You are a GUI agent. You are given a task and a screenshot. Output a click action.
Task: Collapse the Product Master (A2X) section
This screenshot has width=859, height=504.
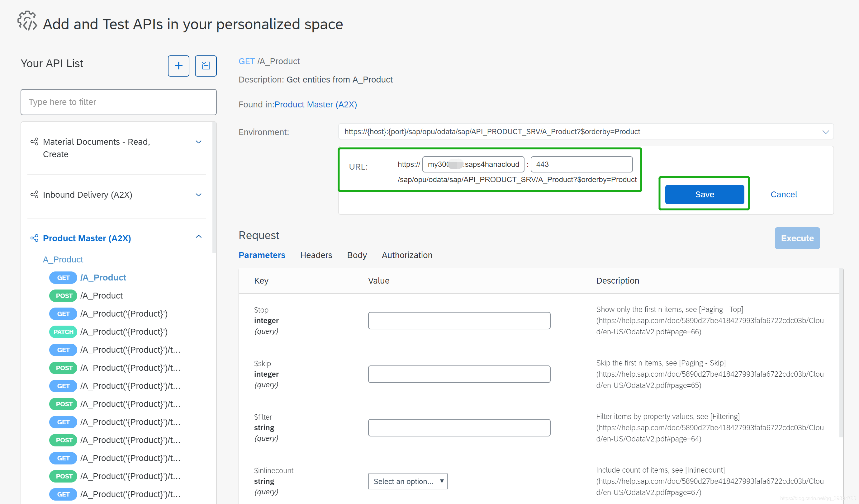click(x=198, y=237)
